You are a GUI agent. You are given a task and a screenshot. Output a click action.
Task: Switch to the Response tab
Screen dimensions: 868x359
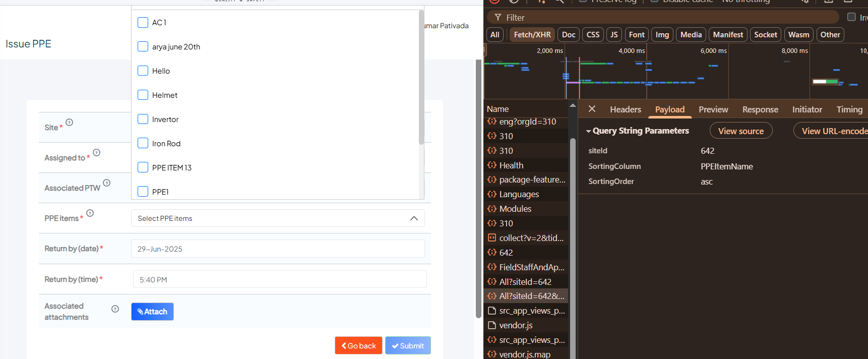pyautogui.click(x=760, y=109)
